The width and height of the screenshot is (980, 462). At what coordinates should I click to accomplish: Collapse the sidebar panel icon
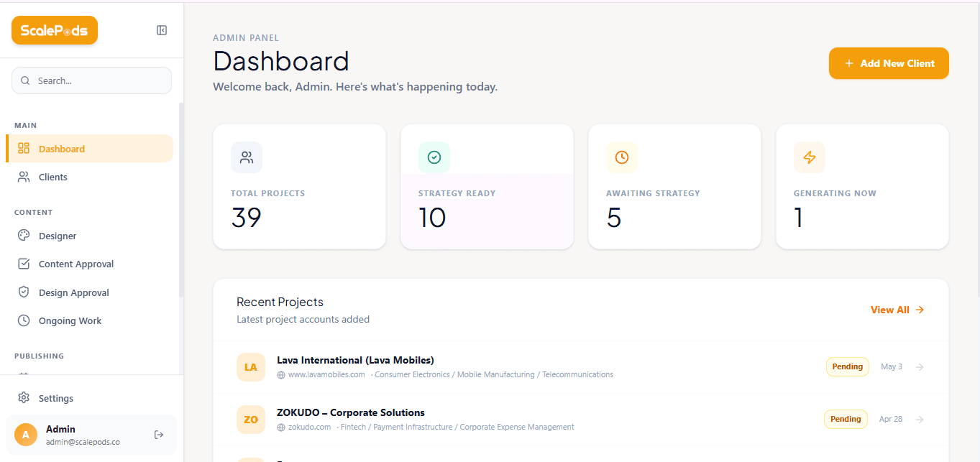coord(162,30)
